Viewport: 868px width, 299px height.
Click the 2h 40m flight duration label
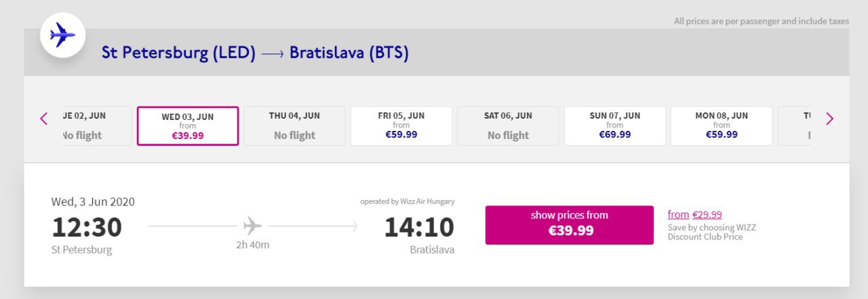coord(252,245)
